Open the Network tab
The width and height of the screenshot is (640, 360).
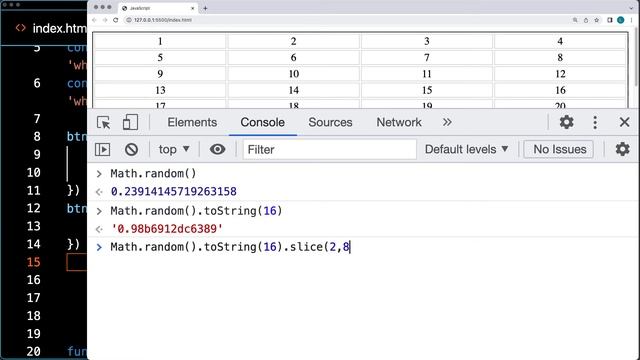(399, 122)
